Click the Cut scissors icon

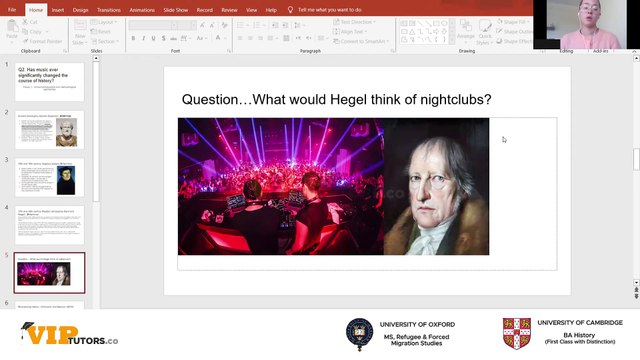[x=25, y=22]
